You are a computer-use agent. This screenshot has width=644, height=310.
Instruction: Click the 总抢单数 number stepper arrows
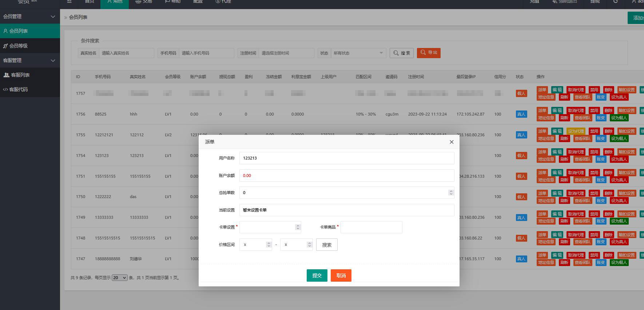pyautogui.click(x=451, y=193)
